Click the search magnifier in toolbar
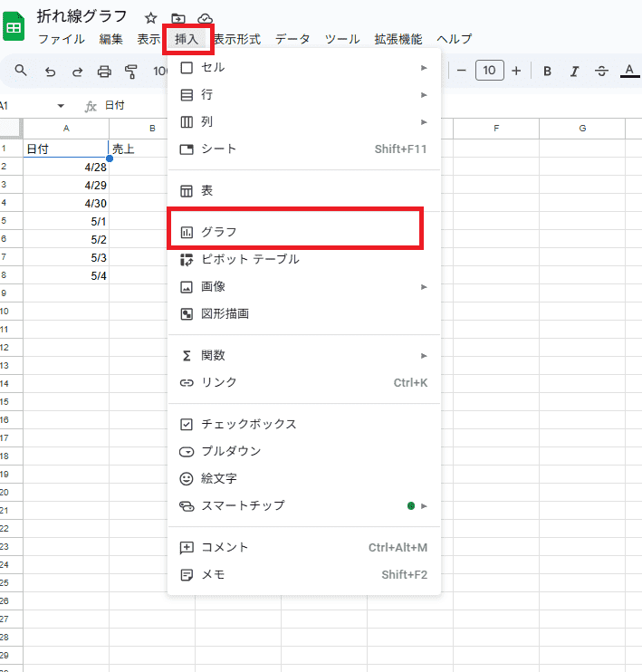 click(x=21, y=71)
